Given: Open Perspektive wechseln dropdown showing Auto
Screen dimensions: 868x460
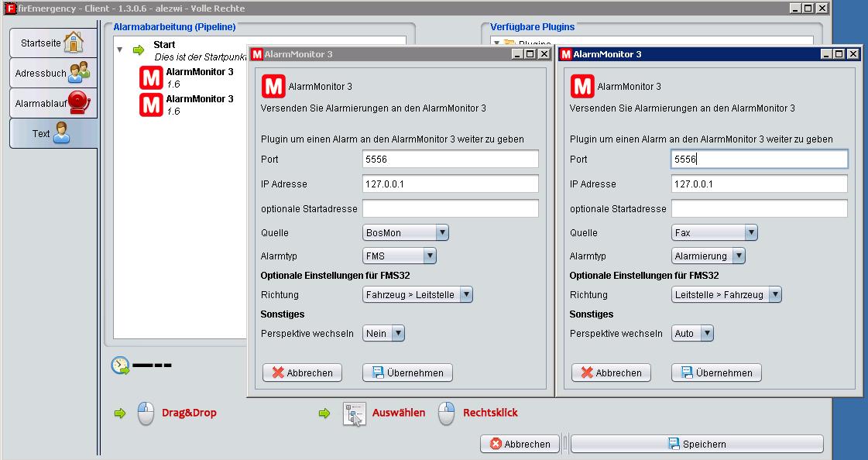Looking at the screenshot, I should pyautogui.click(x=692, y=333).
